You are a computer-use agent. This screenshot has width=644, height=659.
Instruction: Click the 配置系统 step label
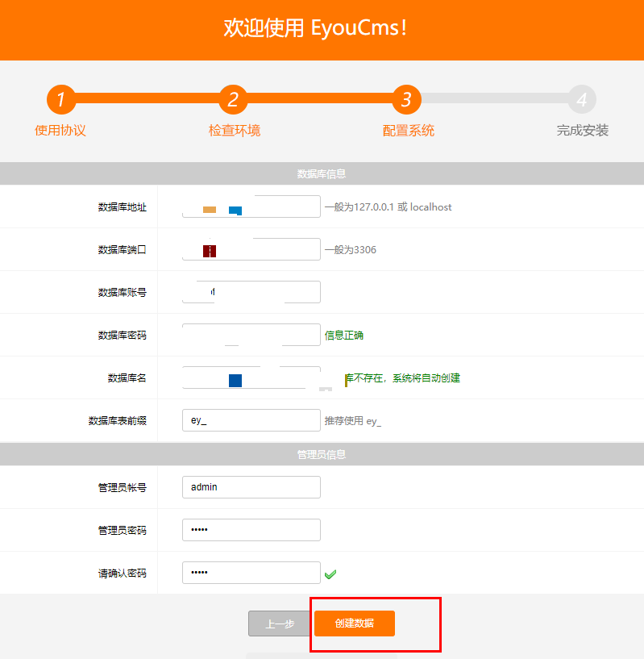[409, 131]
